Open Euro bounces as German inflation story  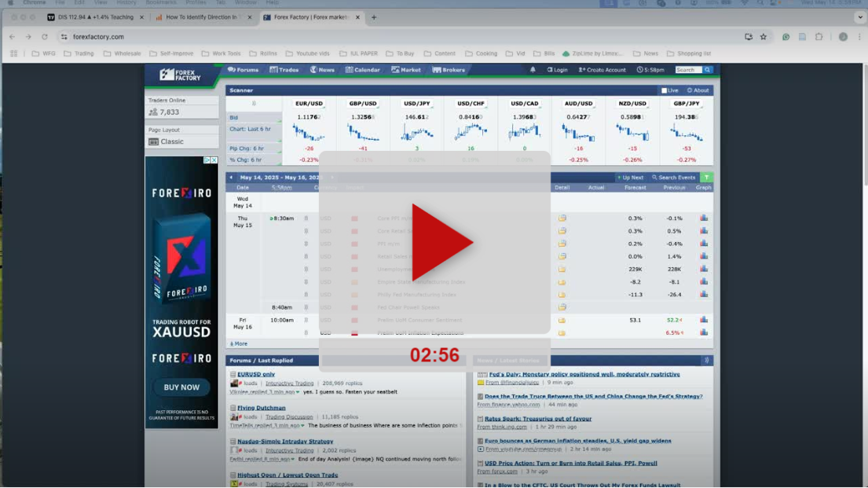[578, 441]
